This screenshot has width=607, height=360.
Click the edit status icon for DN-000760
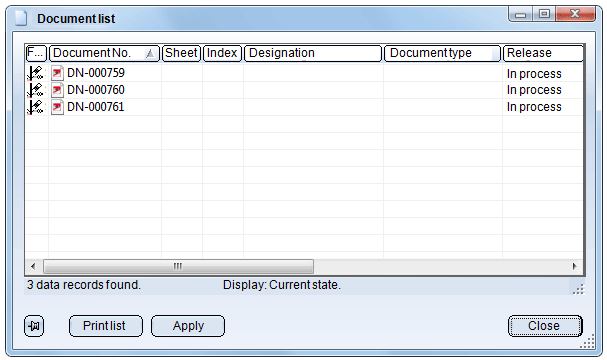click(36, 90)
